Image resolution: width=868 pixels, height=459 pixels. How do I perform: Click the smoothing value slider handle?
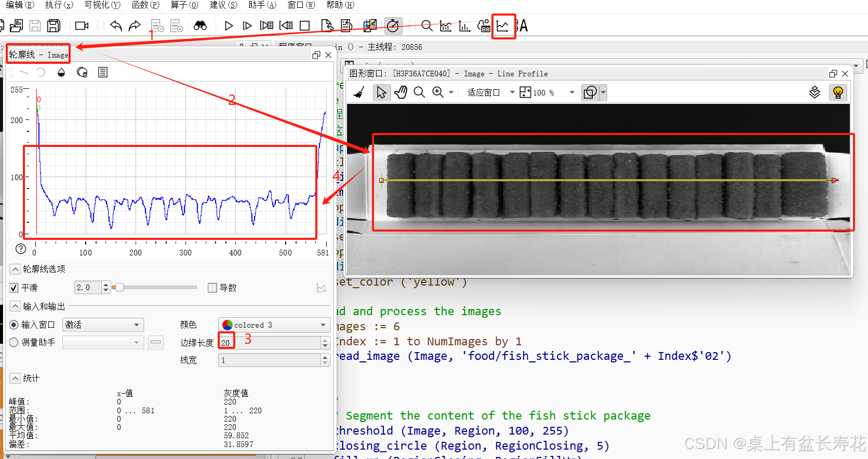[119, 287]
